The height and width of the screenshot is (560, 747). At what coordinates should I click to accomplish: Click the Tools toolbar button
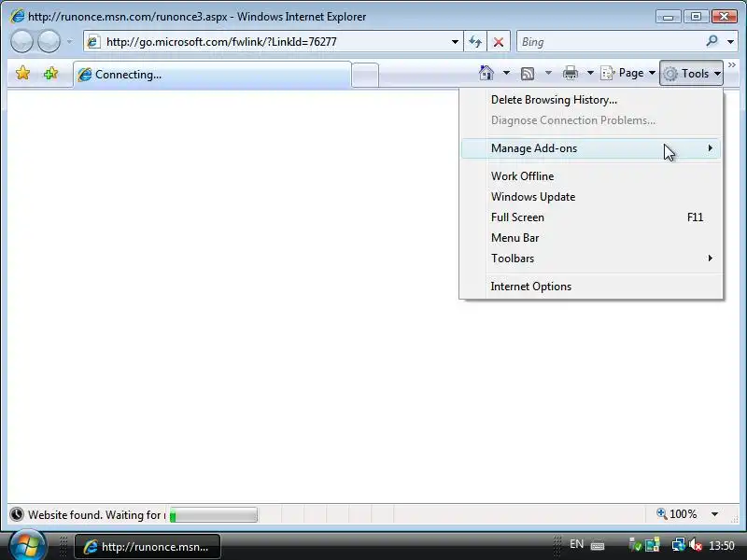691,74
